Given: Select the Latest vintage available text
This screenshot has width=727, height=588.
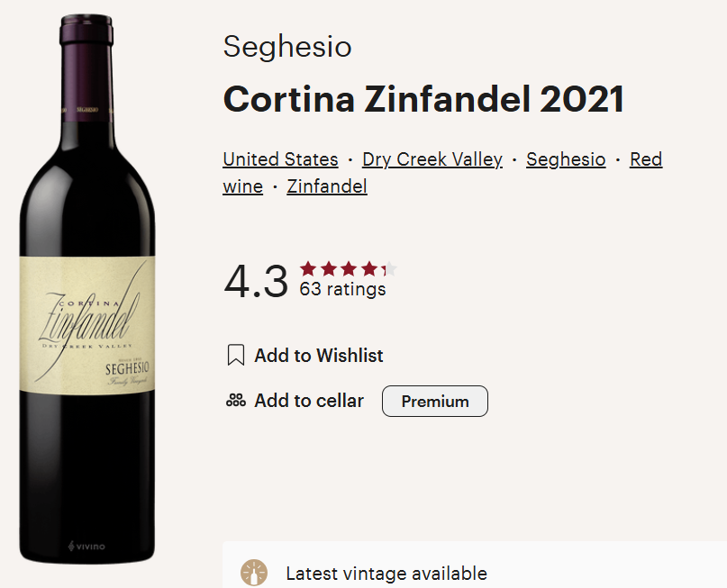Looking at the screenshot, I should click(386, 574).
